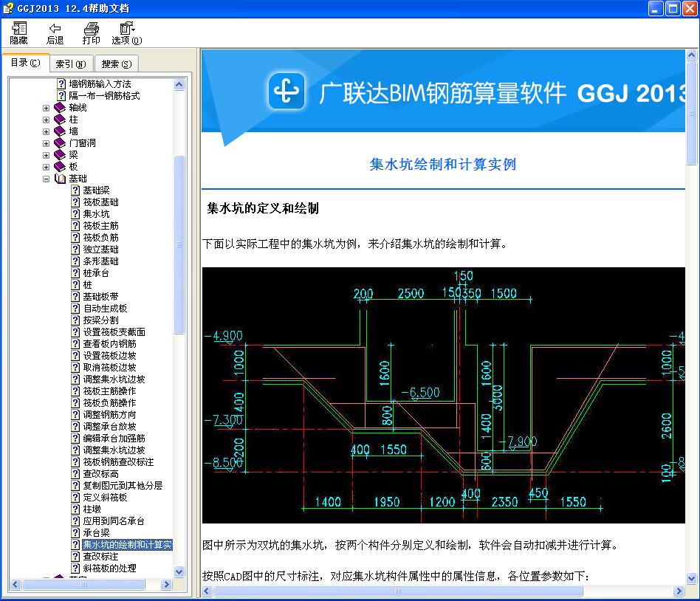Click the help page icon beside 筏板基础
Viewport: 700px width, 601px height.
[x=76, y=202]
